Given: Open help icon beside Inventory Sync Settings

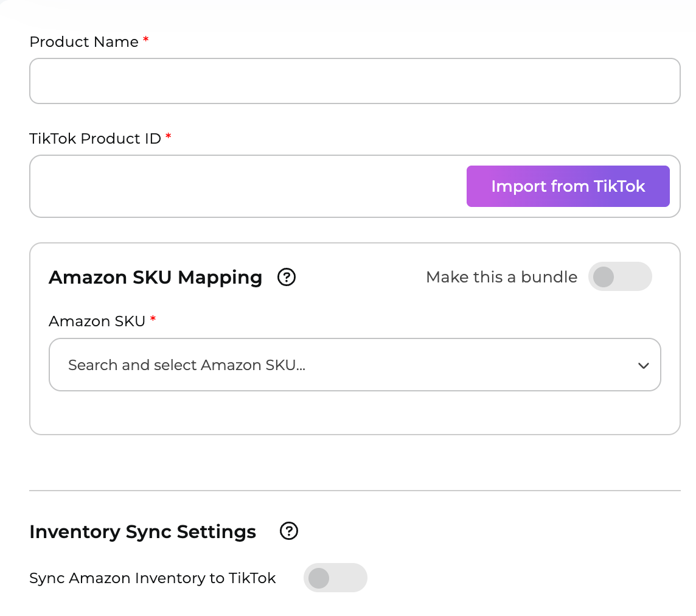Looking at the screenshot, I should pos(288,531).
